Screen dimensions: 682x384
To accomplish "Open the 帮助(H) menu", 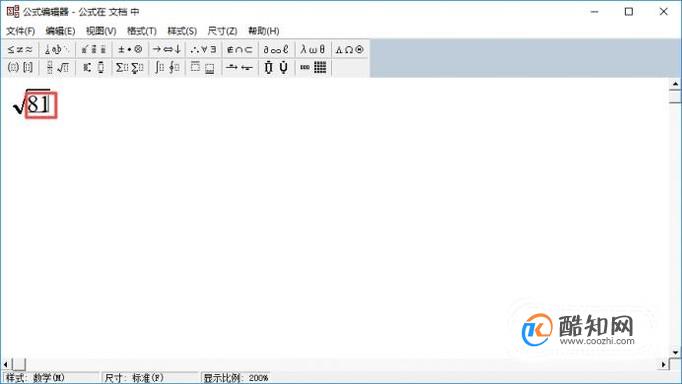I will point(264,31).
